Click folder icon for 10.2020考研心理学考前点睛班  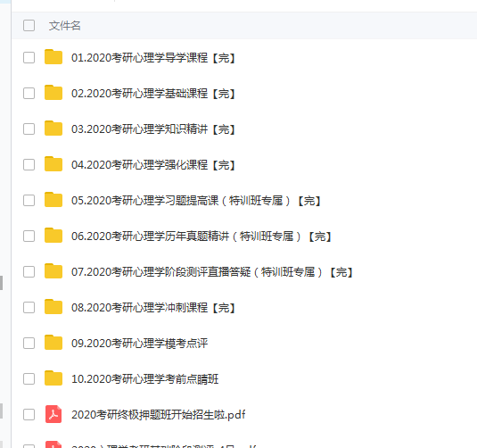[x=53, y=378]
